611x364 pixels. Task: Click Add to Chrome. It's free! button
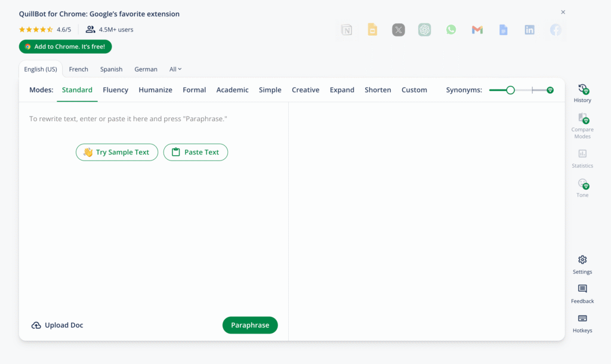tap(66, 47)
